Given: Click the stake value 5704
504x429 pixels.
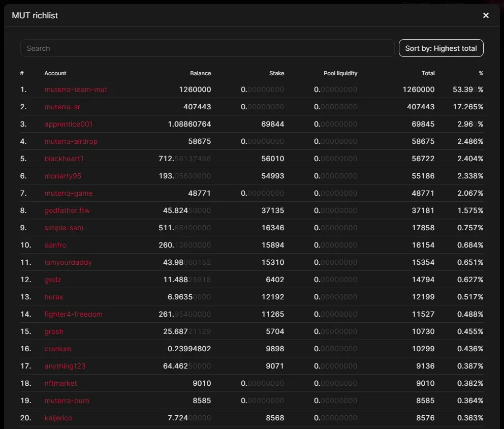Looking at the screenshot, I should point(275,331).
